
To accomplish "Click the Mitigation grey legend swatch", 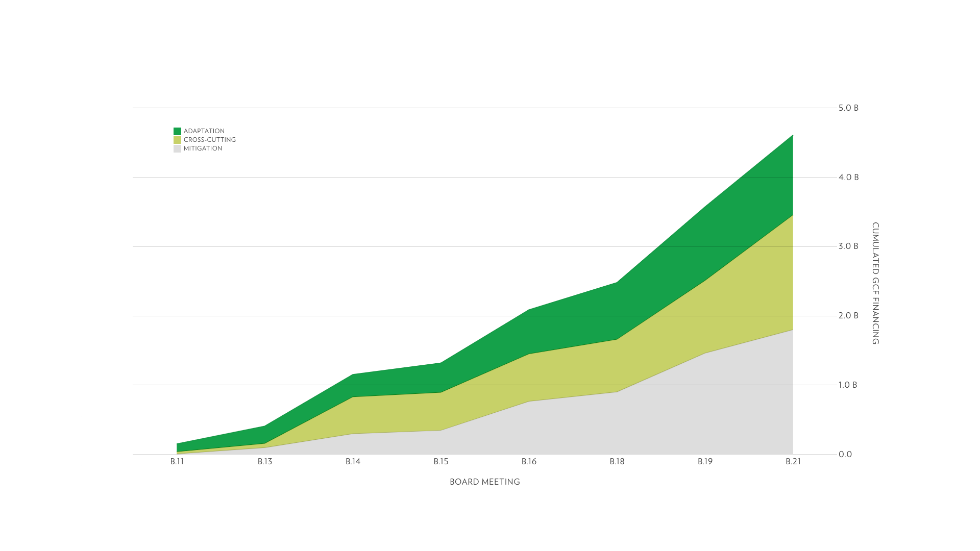I will [x=177, y=148].
